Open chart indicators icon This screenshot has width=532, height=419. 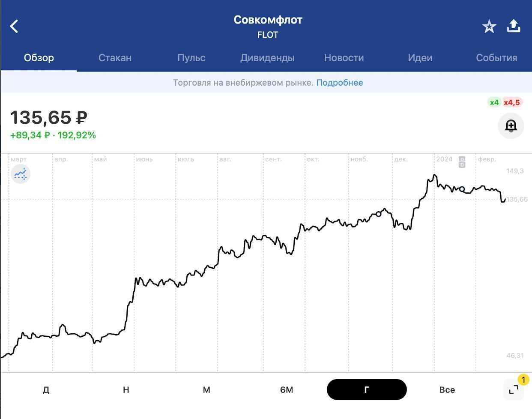[21, 174]
